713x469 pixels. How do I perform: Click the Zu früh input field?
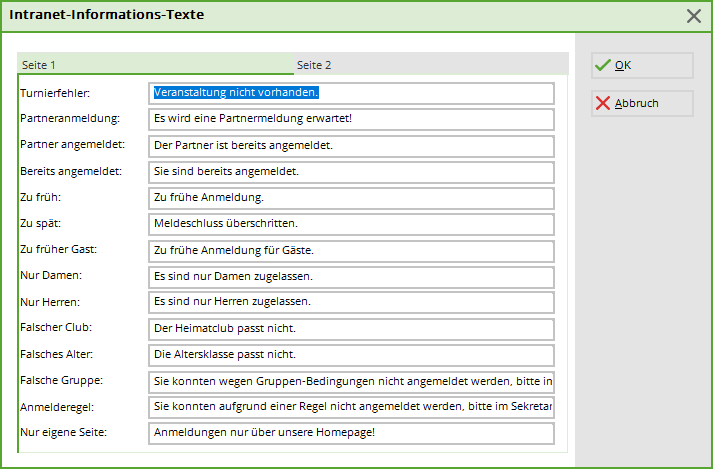[x=350, y=197]
